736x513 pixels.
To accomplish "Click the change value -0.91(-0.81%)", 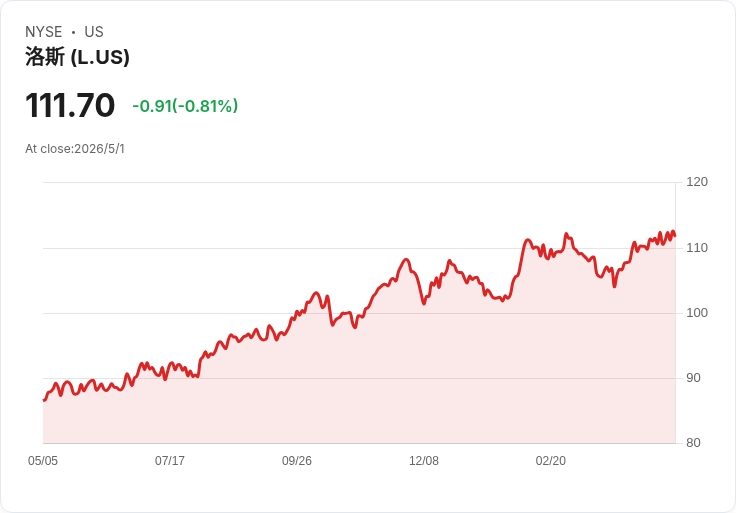I will [x=185, y=106].
